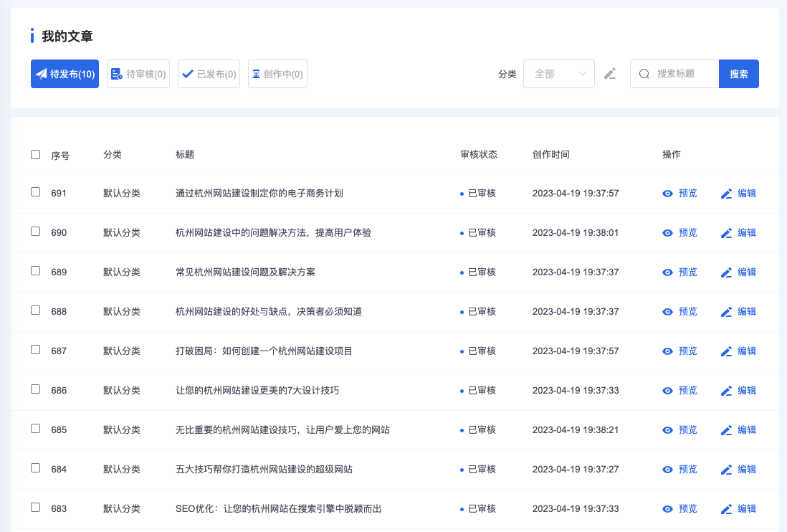
Task: Click the blue 搜索 button
Action: (x=738, y=74)
